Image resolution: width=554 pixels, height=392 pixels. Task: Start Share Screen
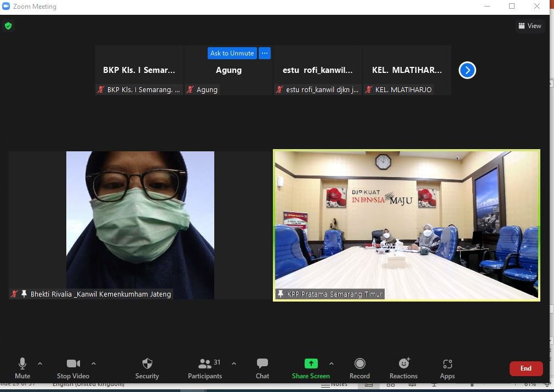point(311,367)
